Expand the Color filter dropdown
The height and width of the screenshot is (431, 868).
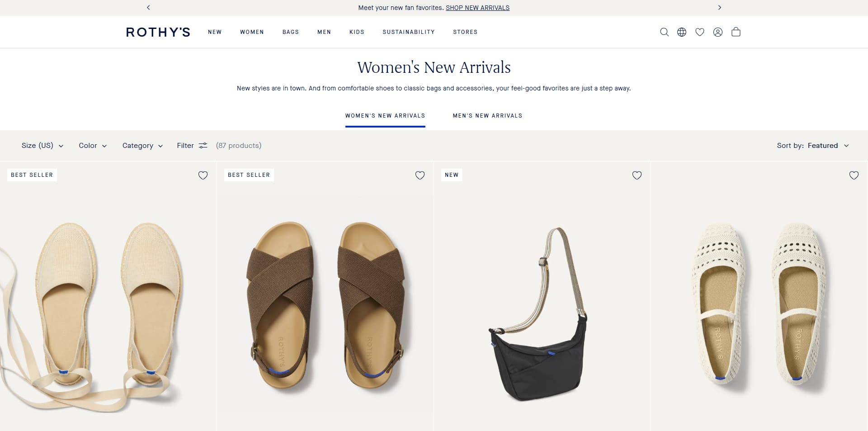[x=93, y=146]
